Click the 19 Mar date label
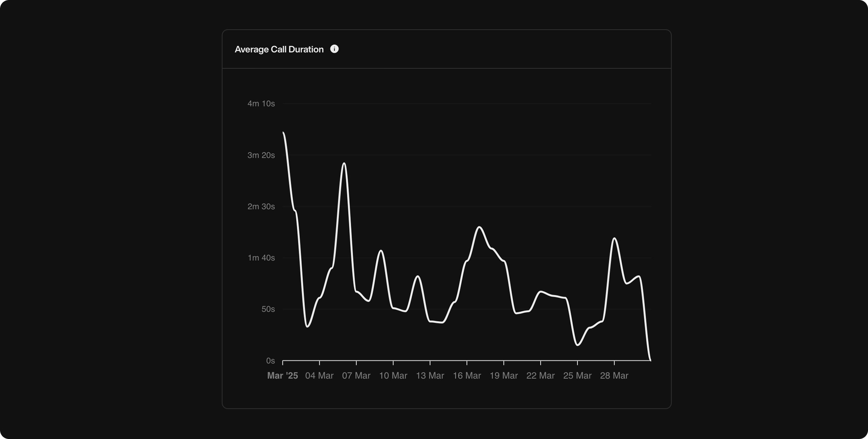The height and width of the screenshot is (439, 868). [505, 375]
